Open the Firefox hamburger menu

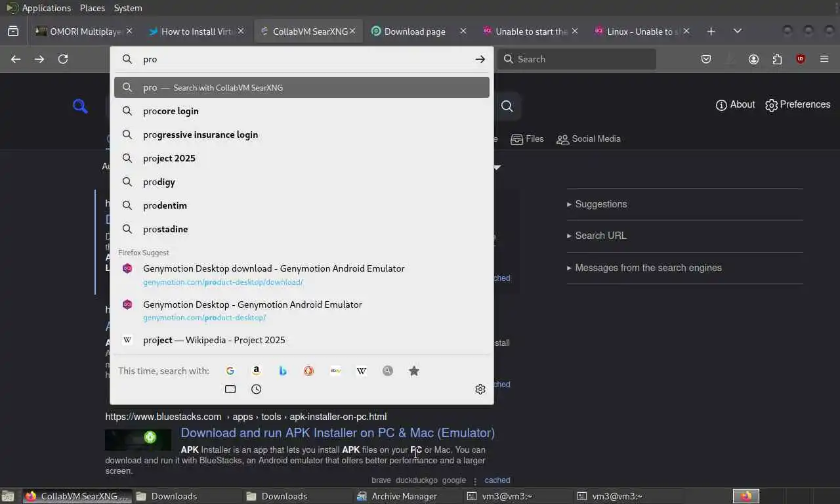[x=824, y=59]
